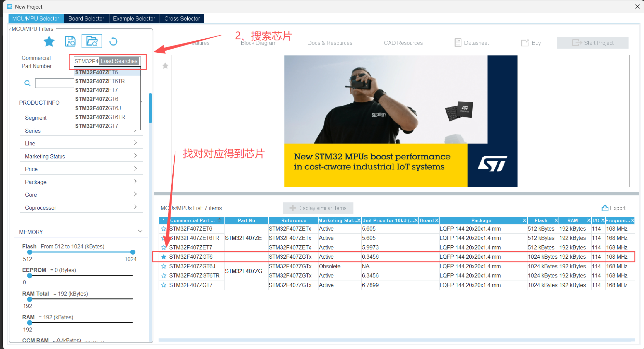Choose STM32F407ZGT6J from the suggestion dropdown list

[107, 108]
